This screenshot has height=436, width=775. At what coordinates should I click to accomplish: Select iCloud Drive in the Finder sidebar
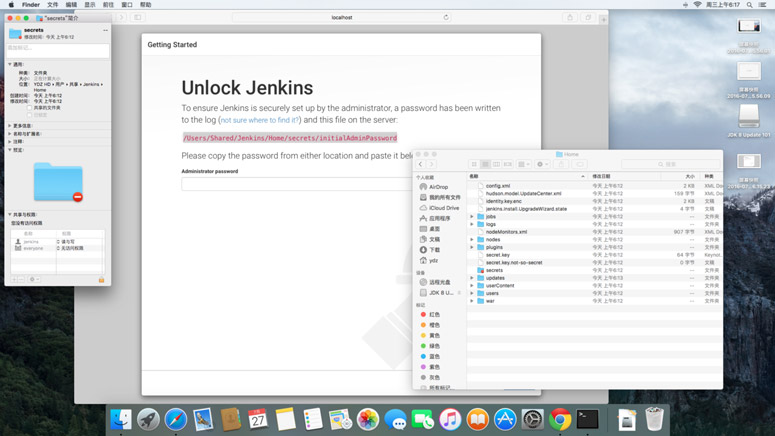pos(443,208)
